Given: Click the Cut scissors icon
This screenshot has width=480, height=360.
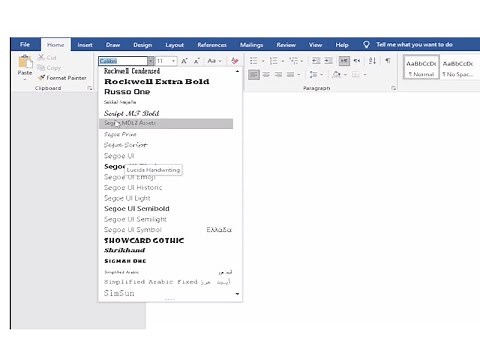Looking at the screenshot, I should pos(41,57).
